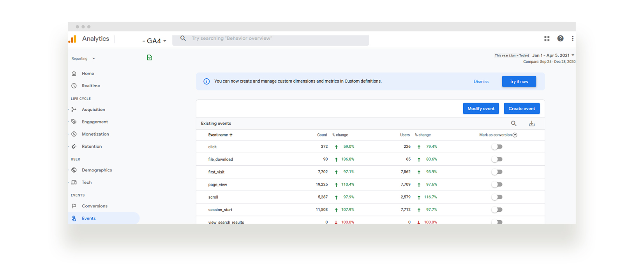The width and height of the screenshot is (644, 276).
Task: Click the Home house icon
Action: pos(74,73)
